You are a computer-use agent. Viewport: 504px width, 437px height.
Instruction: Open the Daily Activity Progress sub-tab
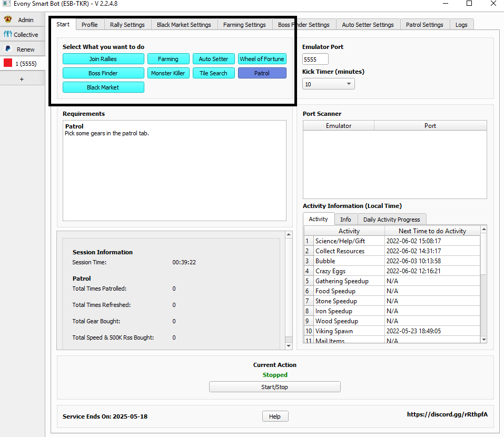point(391,220)
